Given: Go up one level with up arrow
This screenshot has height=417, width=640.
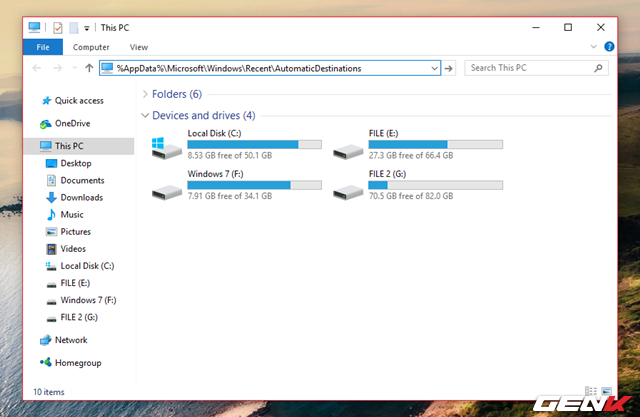Looking at the screenshot, I should click(x=89, y=68).
